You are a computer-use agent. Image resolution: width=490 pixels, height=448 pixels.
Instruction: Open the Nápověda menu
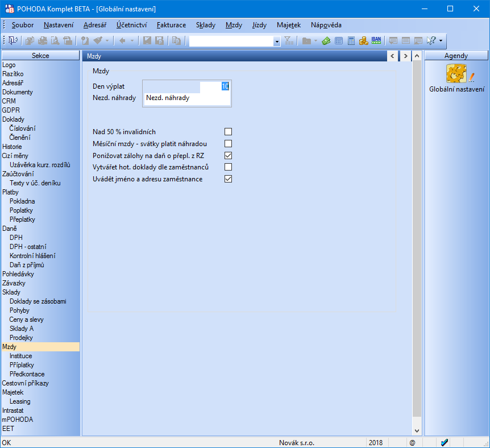(x=326, y=25)
